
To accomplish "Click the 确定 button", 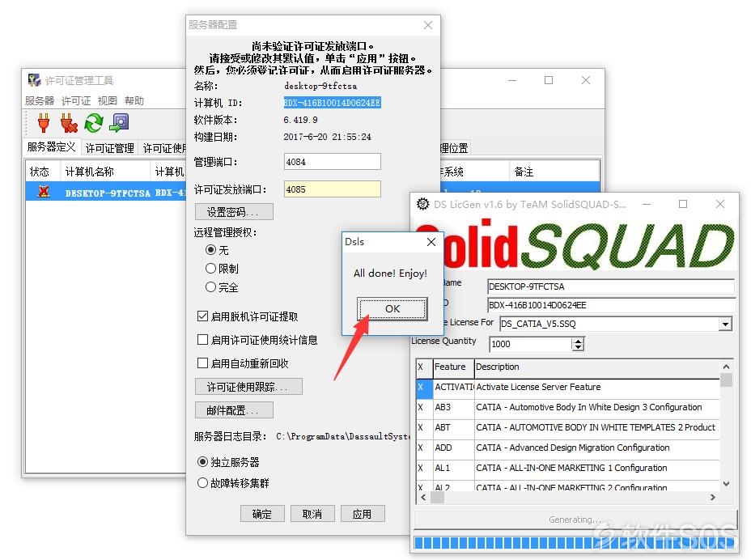I will (262, 514).
